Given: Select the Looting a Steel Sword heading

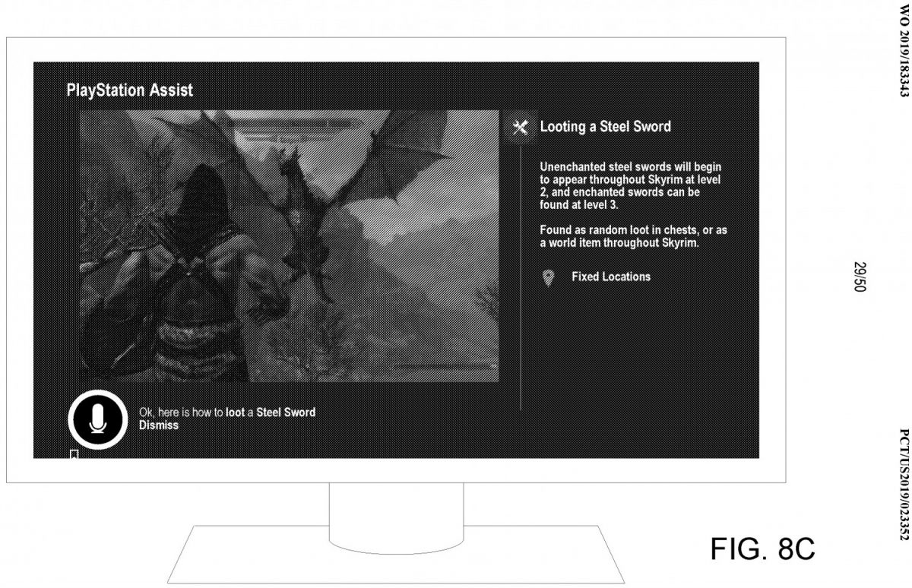Looking at the screenshot, I should pyautogui.click(x=606, y=127).
